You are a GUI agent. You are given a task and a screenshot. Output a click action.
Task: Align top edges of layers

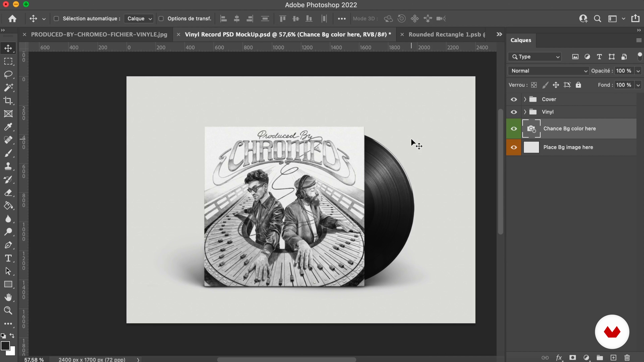click(282, 18)
